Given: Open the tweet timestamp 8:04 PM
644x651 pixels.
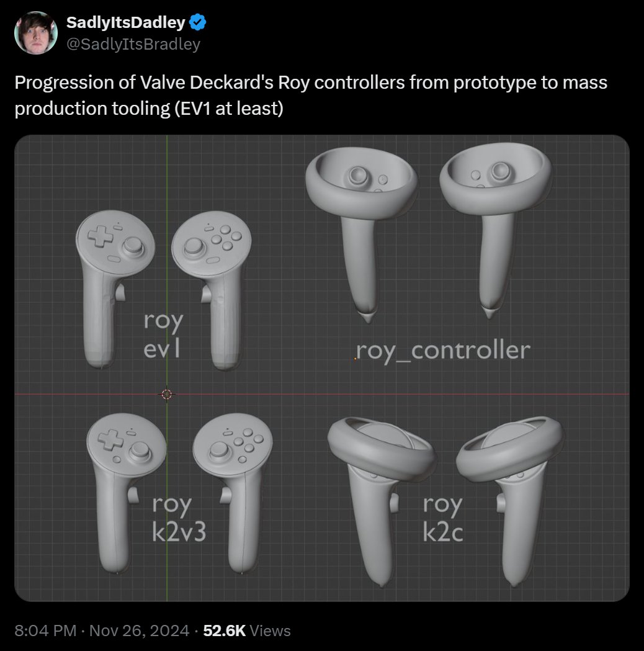Looking at the screenshot, I should 45,631.
